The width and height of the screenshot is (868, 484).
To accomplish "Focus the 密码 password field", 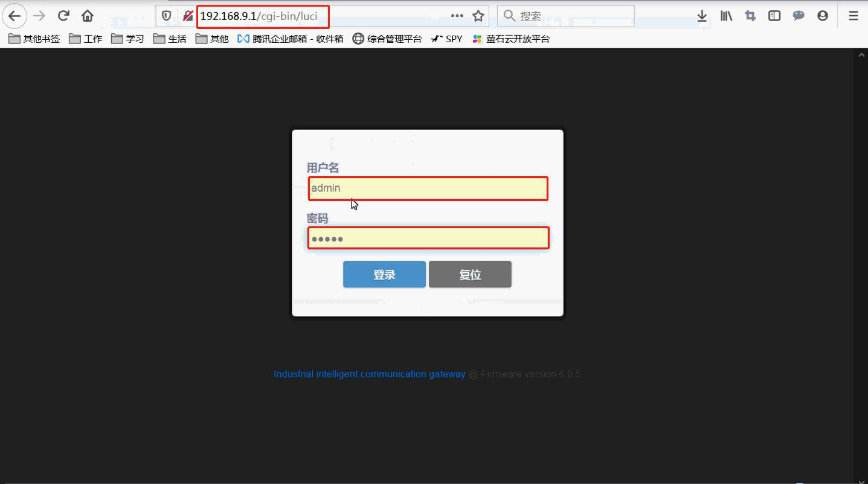I will (x=428, y=238).
